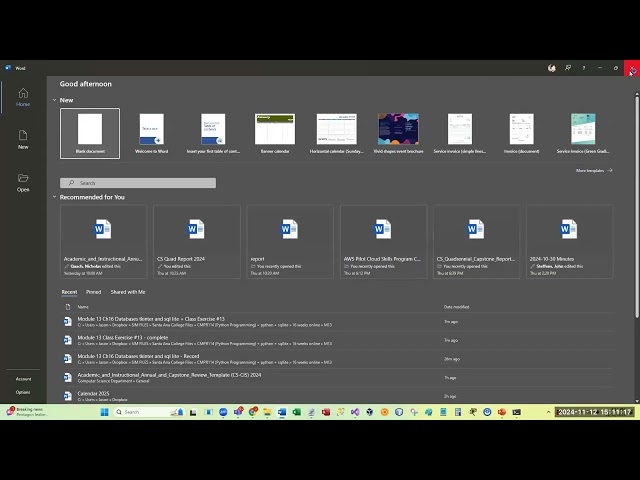Image resolution: width=640 pixels, height=480 pixels.
Task: Click the feedback icon in title bar
Action: click(x=568, y=68)
